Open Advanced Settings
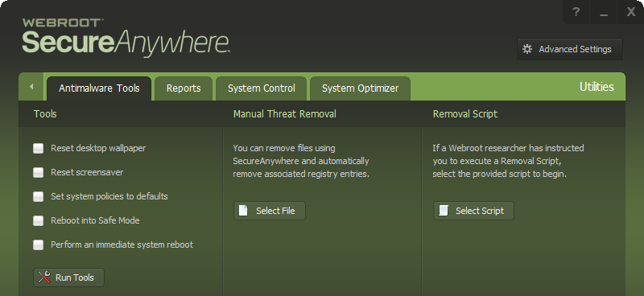 (570, 49)
